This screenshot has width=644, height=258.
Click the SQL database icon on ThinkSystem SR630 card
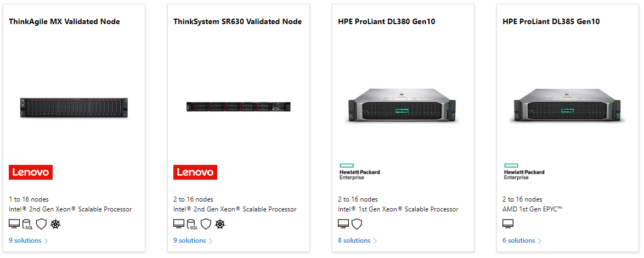(193, 224)
